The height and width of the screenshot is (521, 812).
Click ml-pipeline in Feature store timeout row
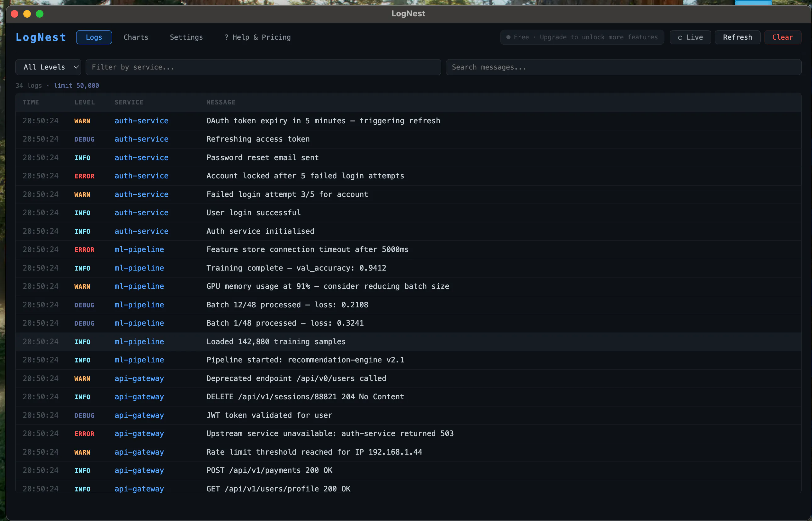coord(139,250)
